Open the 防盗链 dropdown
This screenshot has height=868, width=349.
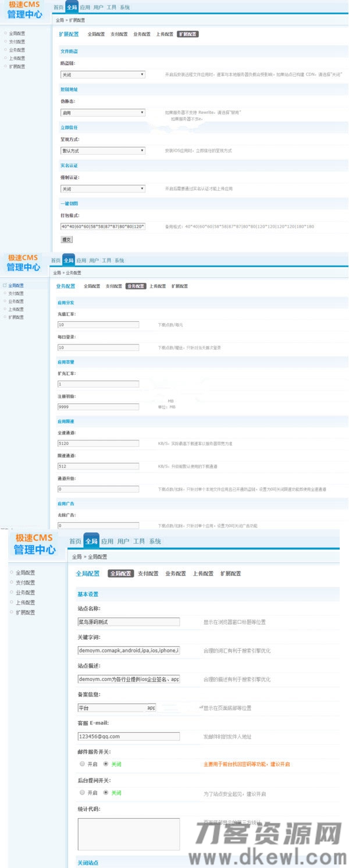click(x=102, y=75)
